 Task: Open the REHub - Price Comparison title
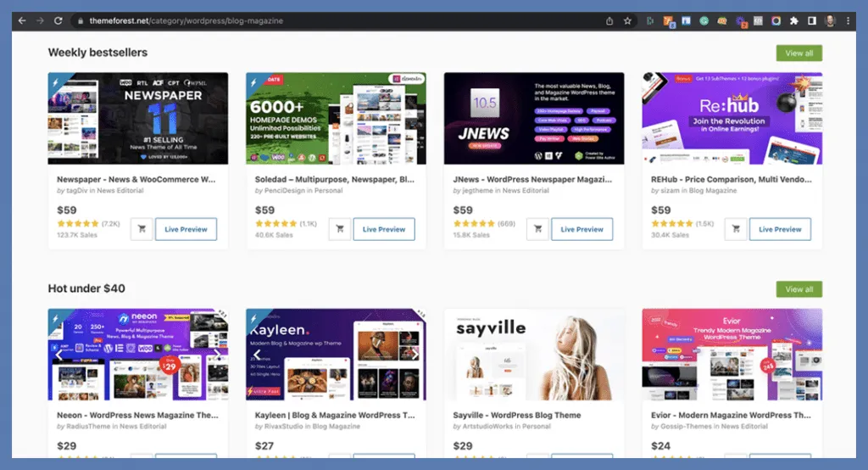[732, 180]
